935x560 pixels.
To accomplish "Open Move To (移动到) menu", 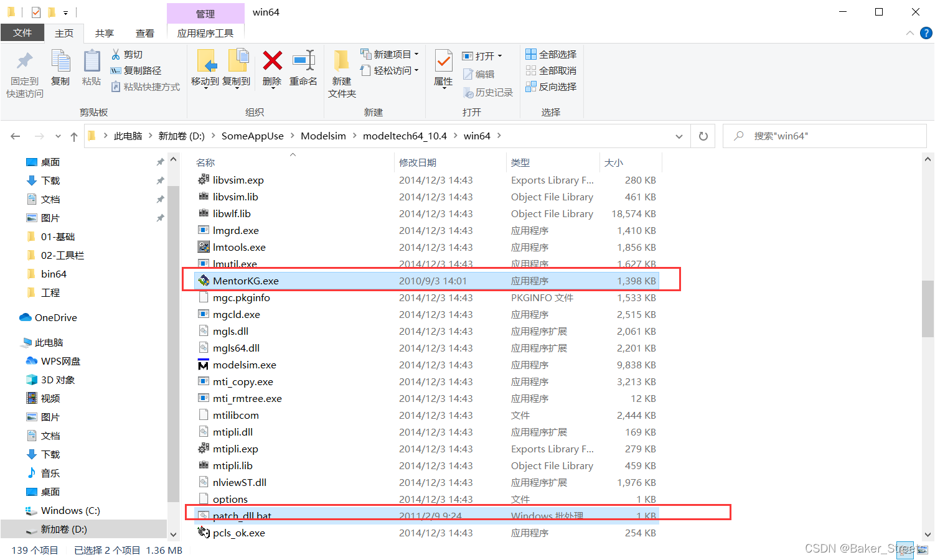I will coord(205,68).
